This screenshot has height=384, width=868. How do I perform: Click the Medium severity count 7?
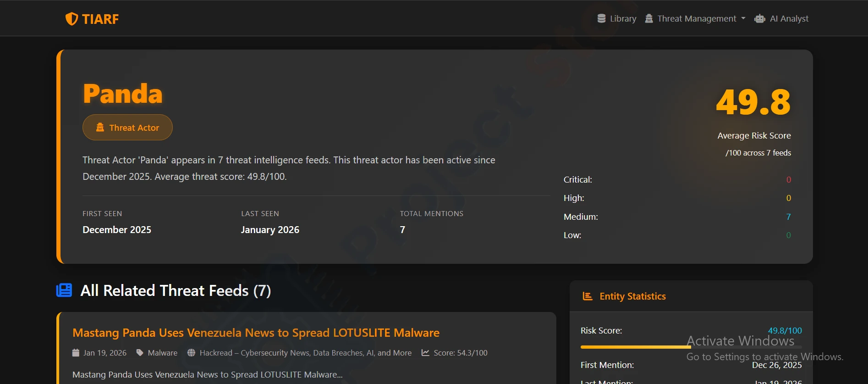(x=788, y=217)
